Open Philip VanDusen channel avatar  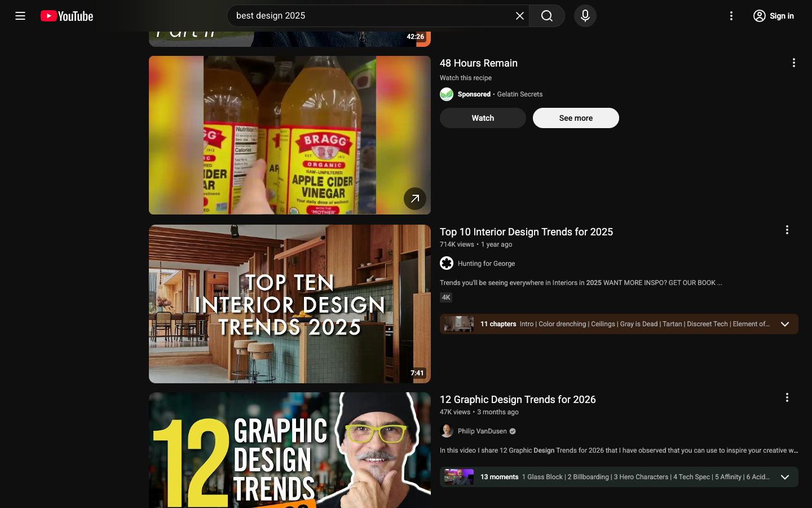pos(447,431)
